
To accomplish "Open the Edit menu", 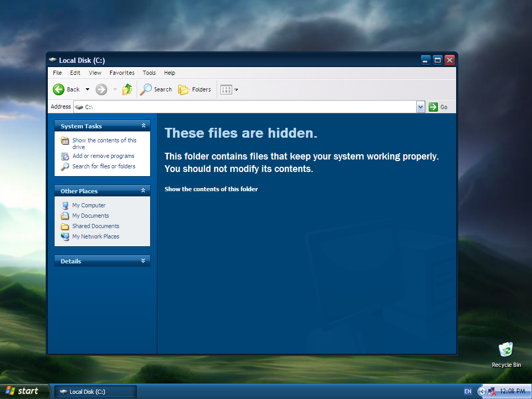I will [x=75, y=73].
